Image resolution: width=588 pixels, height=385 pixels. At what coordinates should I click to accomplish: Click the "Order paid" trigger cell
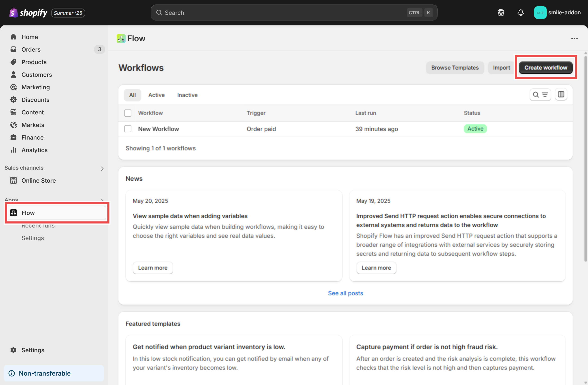point(261,129)
